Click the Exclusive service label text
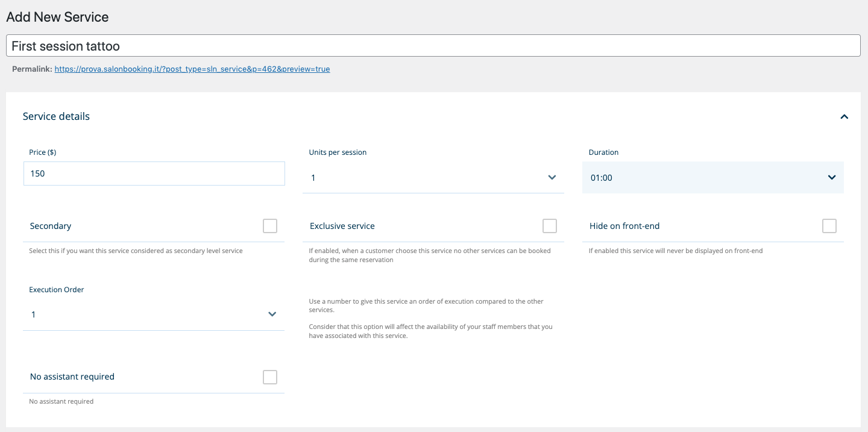 [342, 226]
